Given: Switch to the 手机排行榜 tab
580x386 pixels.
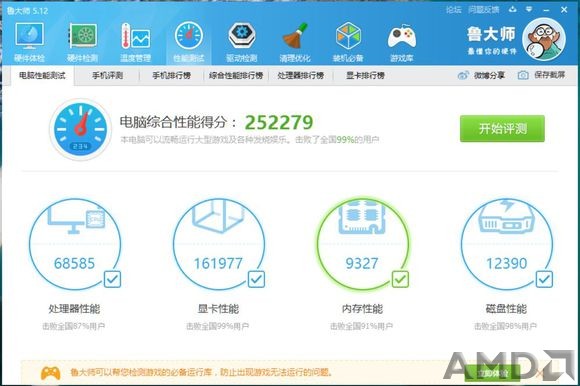Looking at the screenshot, I should (171, 75).
